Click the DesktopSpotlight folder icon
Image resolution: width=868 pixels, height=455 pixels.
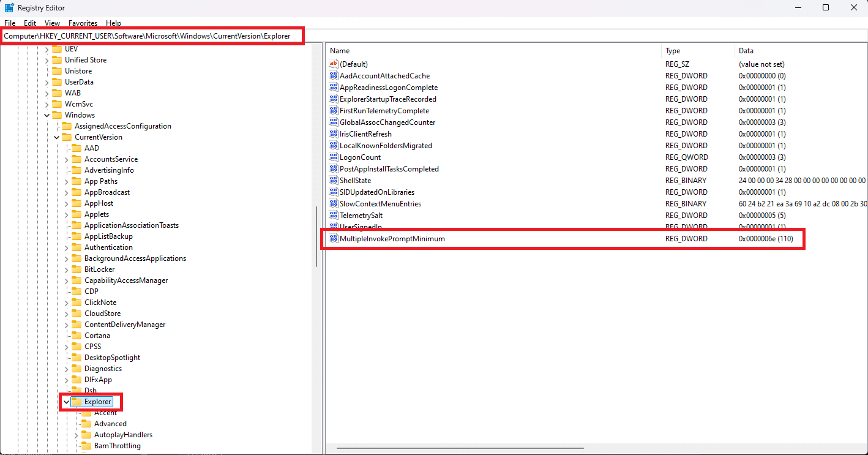click(x=77, y=358)
